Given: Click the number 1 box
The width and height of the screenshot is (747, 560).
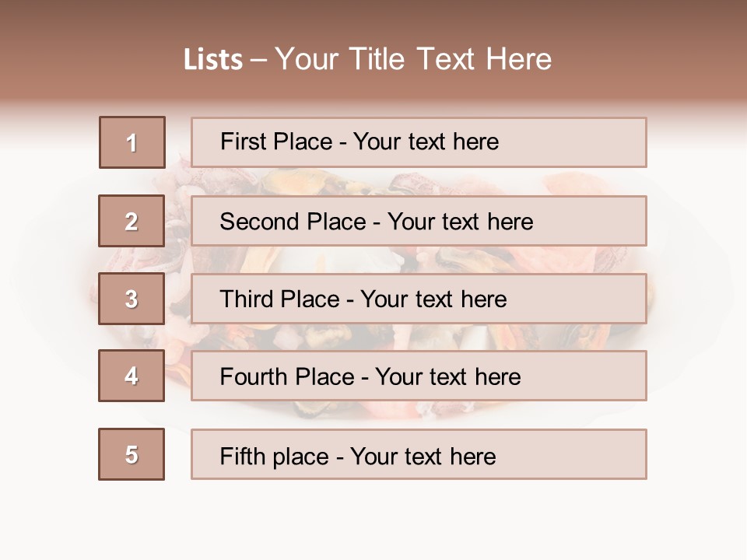Looking at the screenshot, I should coord(132,142).
